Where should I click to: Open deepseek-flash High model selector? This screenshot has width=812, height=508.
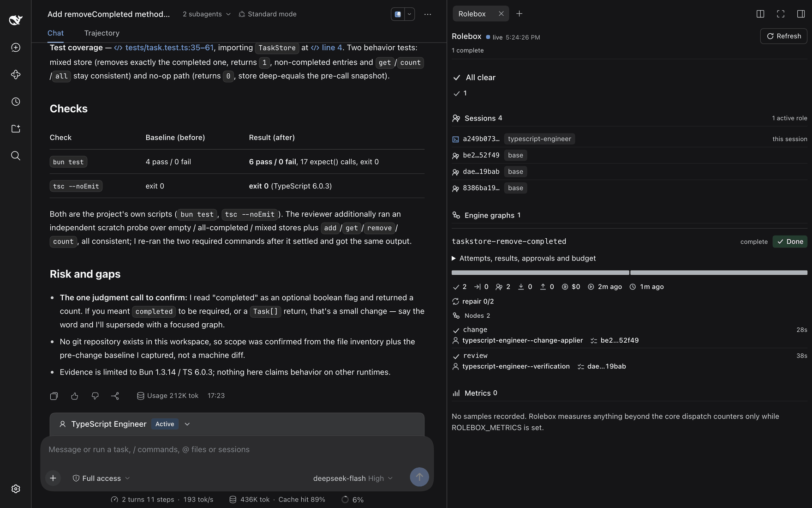[353, 478]
